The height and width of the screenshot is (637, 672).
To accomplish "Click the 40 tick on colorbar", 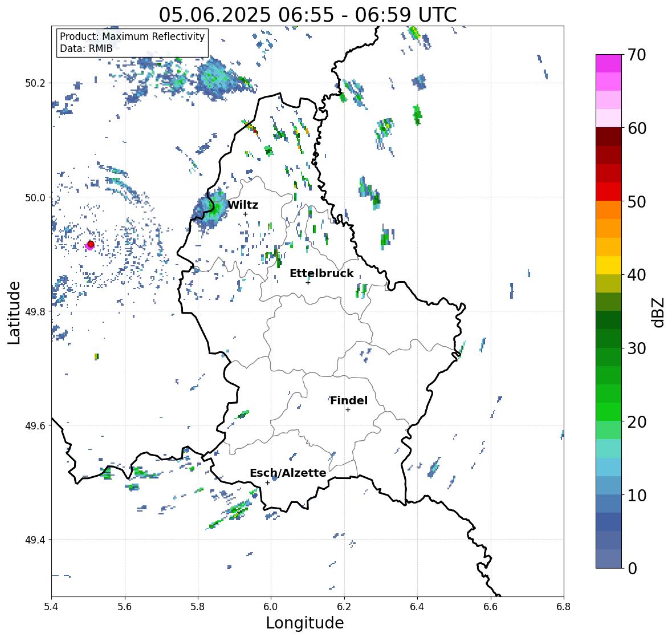I will (637, 275).
